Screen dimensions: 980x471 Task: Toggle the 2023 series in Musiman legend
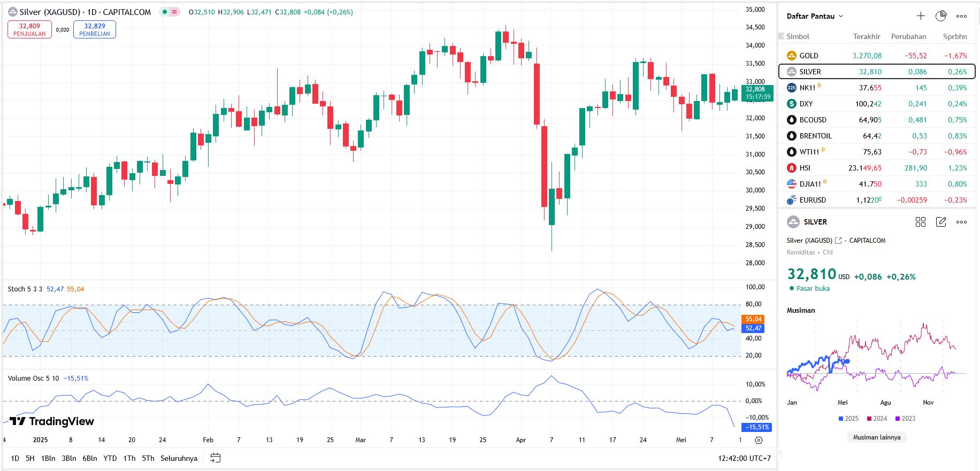click(905, 419)
